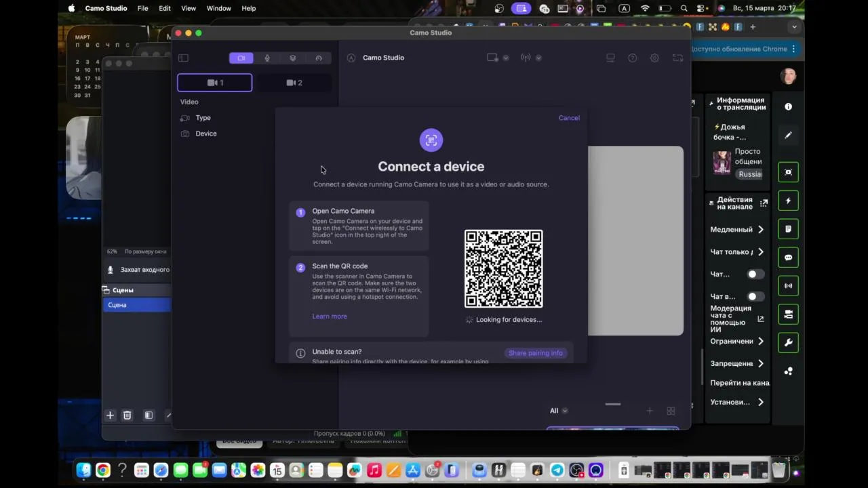Expand the Чат только option
The image size is (868, 488).
pos(738,252)
